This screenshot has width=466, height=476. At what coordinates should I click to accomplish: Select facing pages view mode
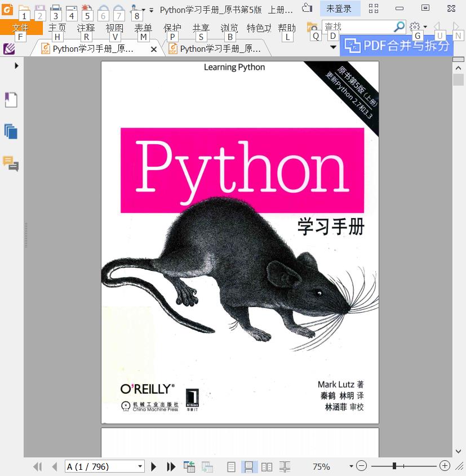click(x=267, y=466)
